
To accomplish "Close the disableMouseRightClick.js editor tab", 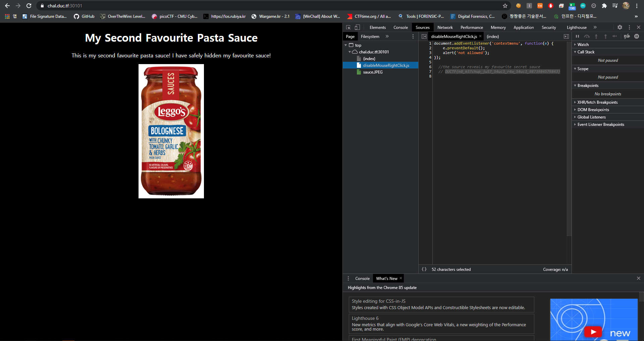I will (x=480, y=36).
